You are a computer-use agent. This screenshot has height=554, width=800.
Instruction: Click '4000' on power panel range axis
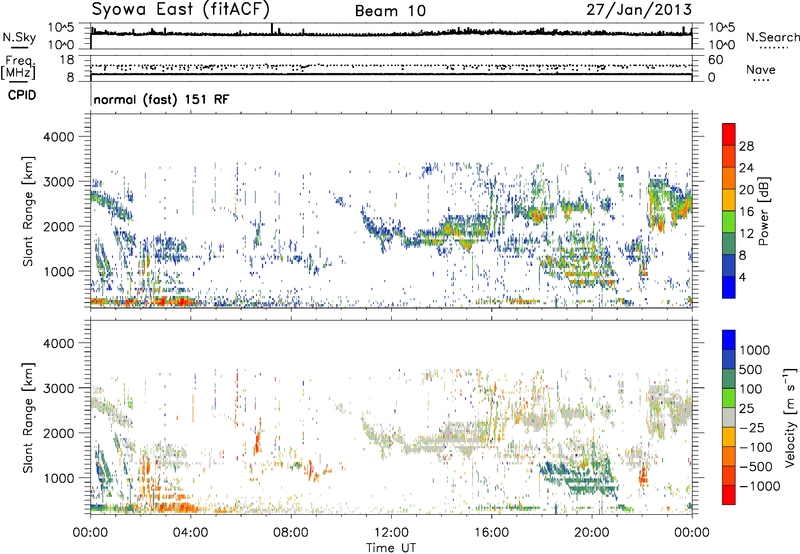pos(58,137)
